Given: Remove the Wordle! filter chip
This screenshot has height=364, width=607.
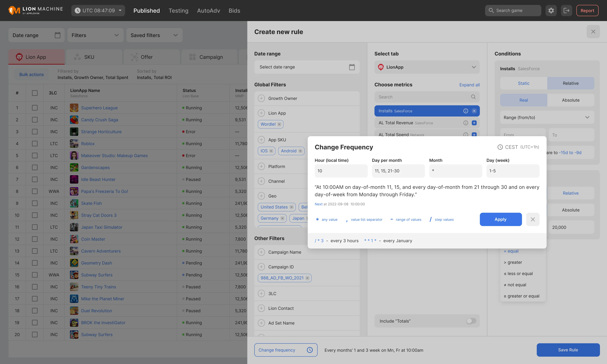Looking at the screenshot, I should click(279, 124).
